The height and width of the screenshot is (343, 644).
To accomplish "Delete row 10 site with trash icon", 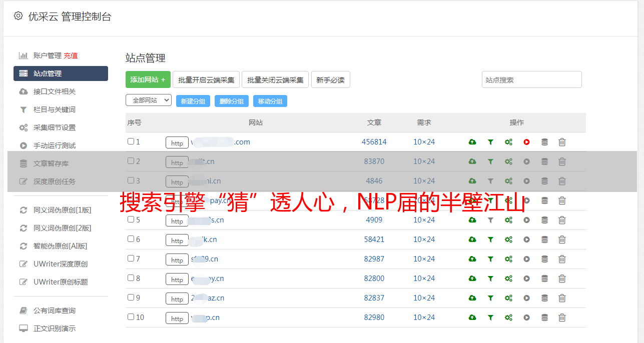I will coord(562,317).
